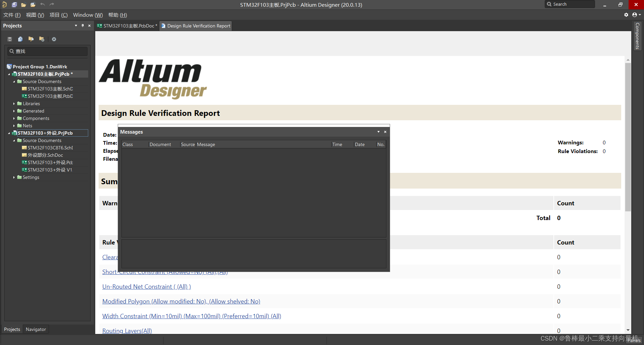
Task: Switch to the Navigator panel tab
Action: tap(36, 329)
